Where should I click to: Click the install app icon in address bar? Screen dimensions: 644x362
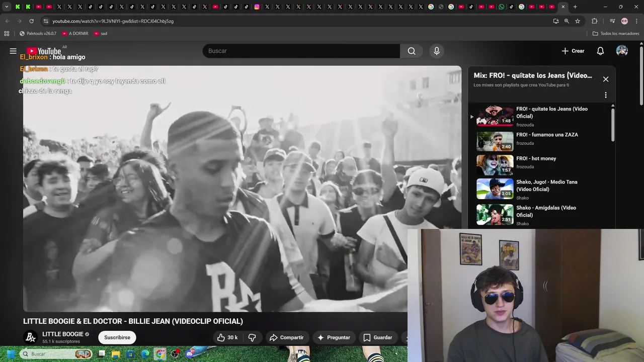[556, 21]
